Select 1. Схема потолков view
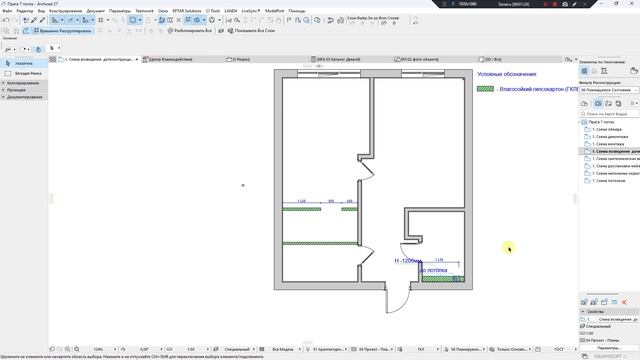Screen dimensions: 640x360 pyautogui.click(x=608, y=180)
